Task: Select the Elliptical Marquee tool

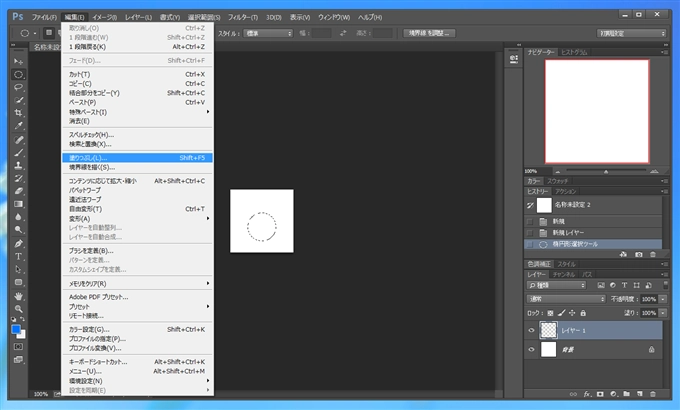Action: click(18, 75)
